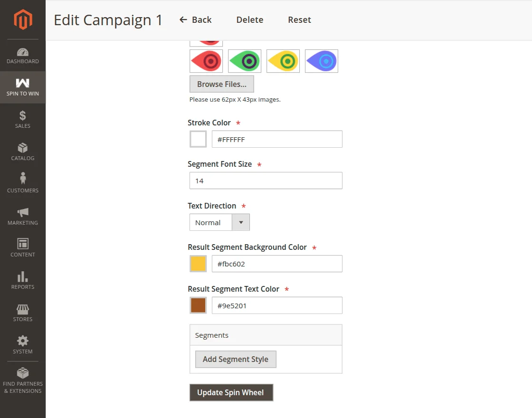This screenshot has width=532, height=418.
Task: Open the Spin To Win menu
Action: point(23,87)
